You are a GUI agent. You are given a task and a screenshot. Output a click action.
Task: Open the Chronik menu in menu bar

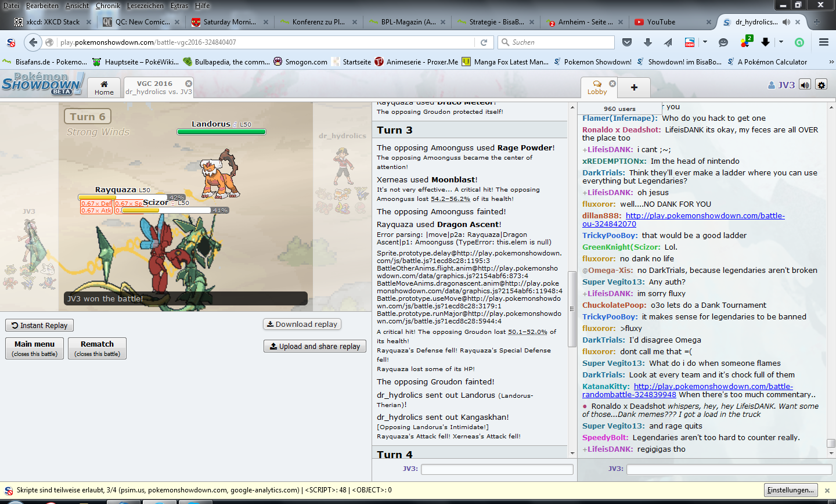[107, 6]
